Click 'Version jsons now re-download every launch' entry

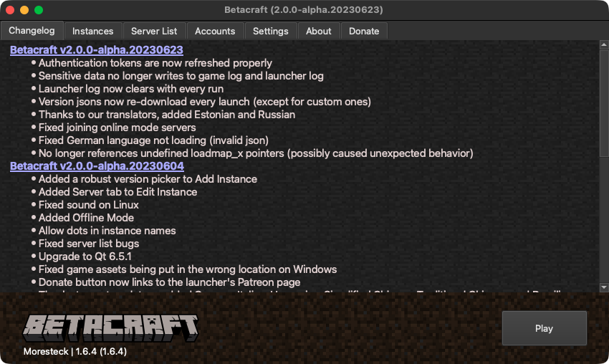(x=205, y=102)
